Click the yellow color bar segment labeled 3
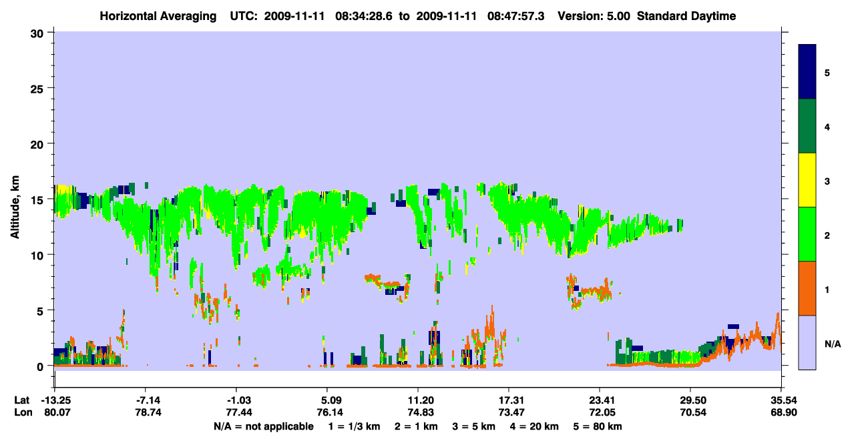The image size is (868, 445). point(807,180)
